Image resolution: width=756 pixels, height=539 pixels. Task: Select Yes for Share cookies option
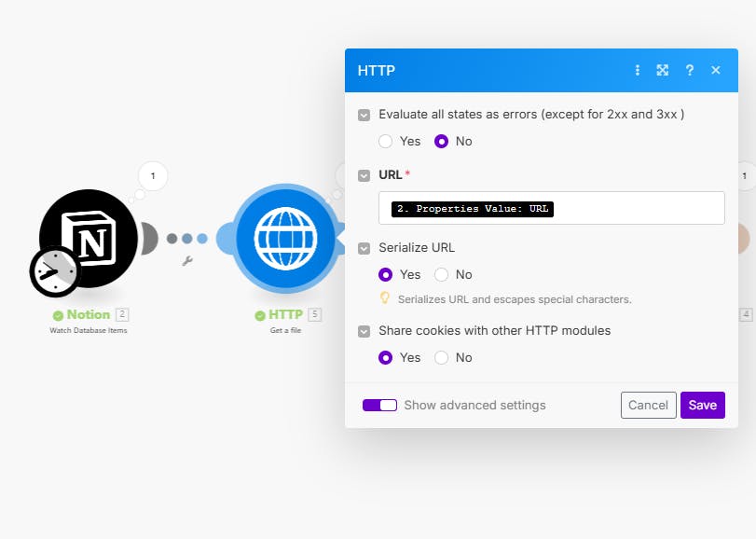[x=386, y=358]
